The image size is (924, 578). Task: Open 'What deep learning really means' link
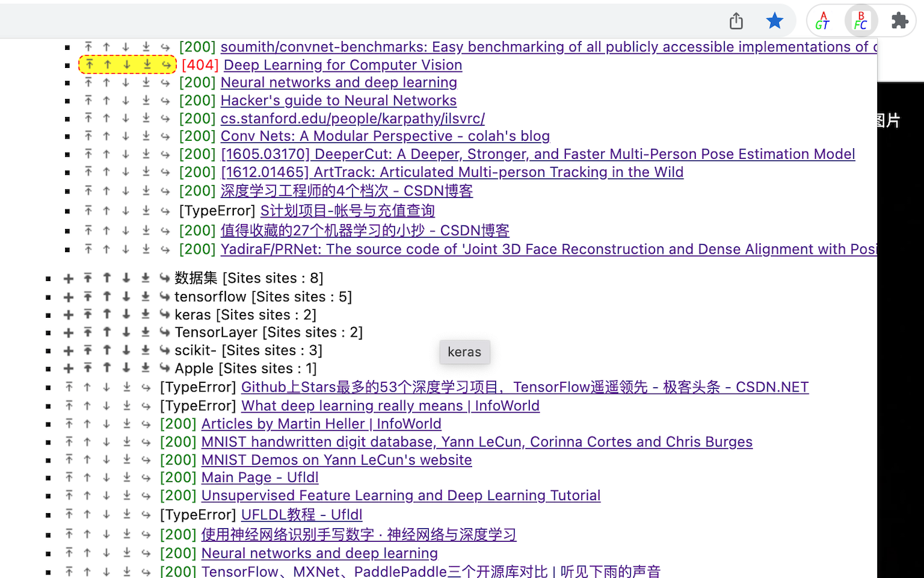[391, 405]
